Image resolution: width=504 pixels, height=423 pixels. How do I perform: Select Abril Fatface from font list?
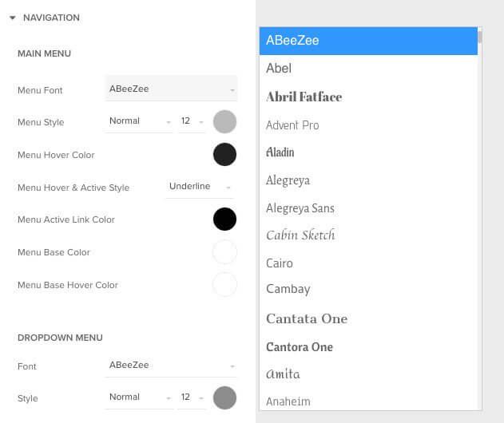304,97
